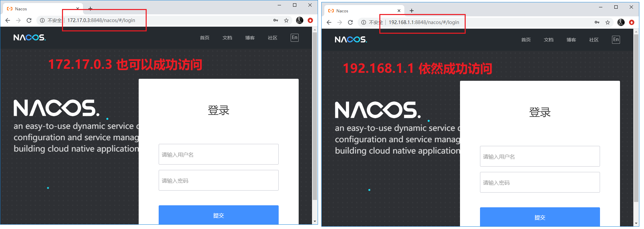Click scroll down arrow in left window

pyautogui.click(x=315, y=222)
